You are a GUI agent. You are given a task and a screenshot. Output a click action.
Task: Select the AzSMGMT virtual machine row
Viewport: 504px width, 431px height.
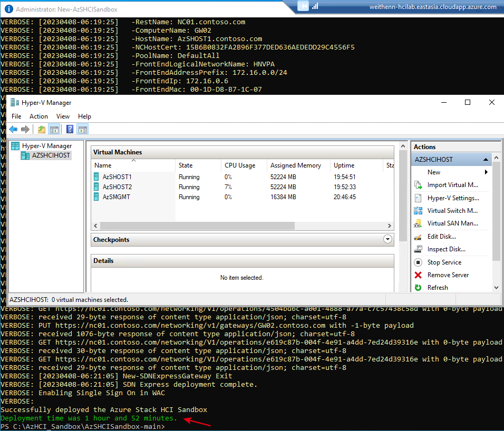(243, 197)
